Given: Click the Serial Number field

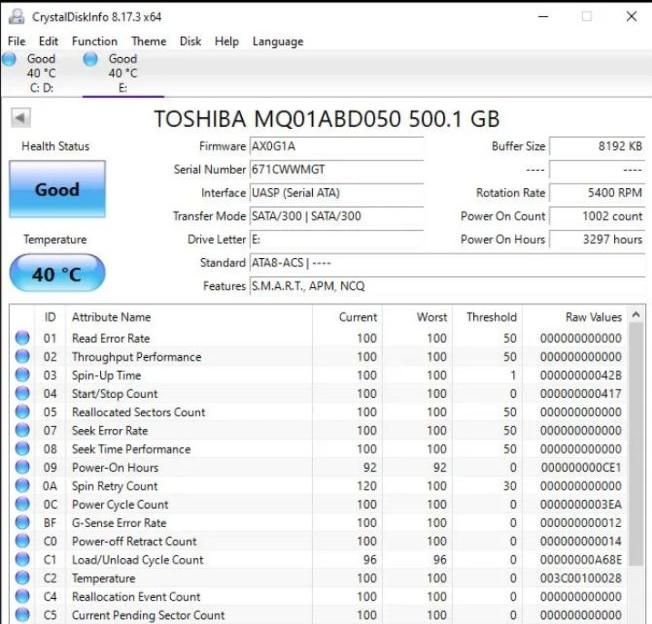Looking at the screenshot, I should 336,170.
